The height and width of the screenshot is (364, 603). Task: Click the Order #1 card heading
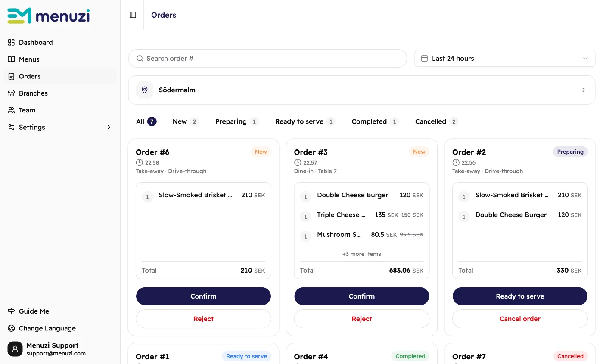[152, 357]
